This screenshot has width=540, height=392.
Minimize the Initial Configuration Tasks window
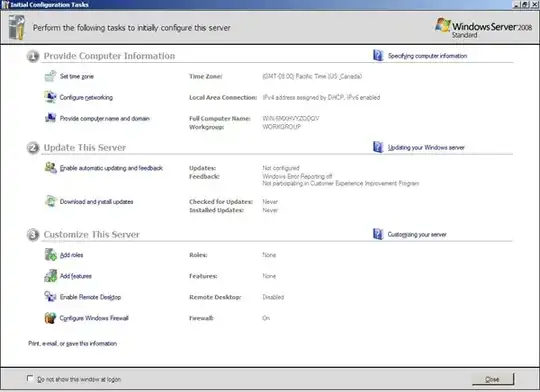pos(516,4)
